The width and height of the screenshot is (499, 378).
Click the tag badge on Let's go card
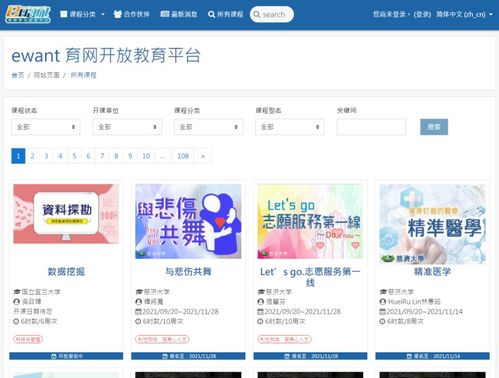pyautogui.click(x=284, y=339)
